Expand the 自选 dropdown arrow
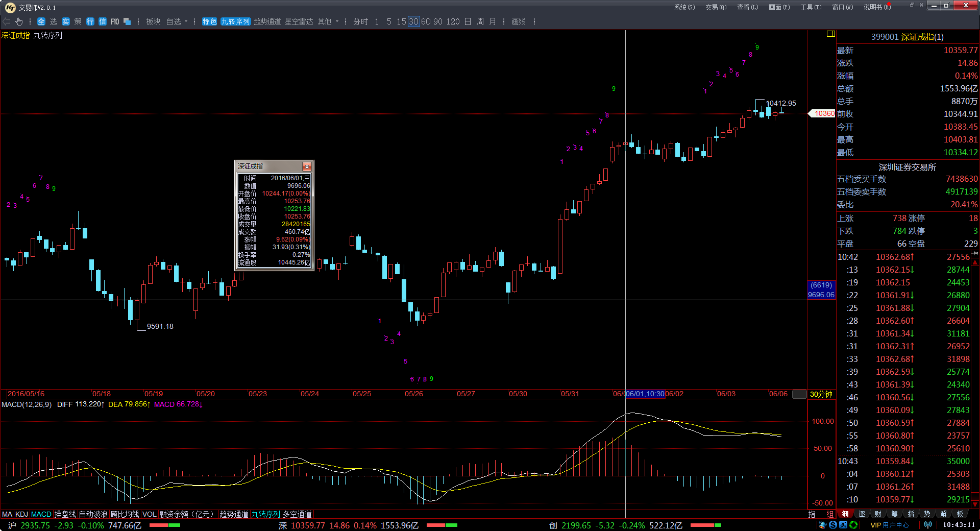 [186, 21]
